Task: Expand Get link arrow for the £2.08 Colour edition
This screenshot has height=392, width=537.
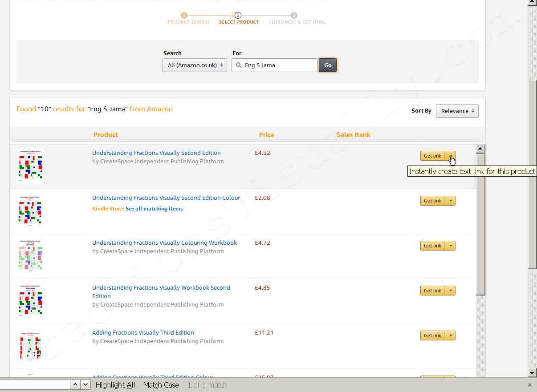Action: (x=450, y=201)
